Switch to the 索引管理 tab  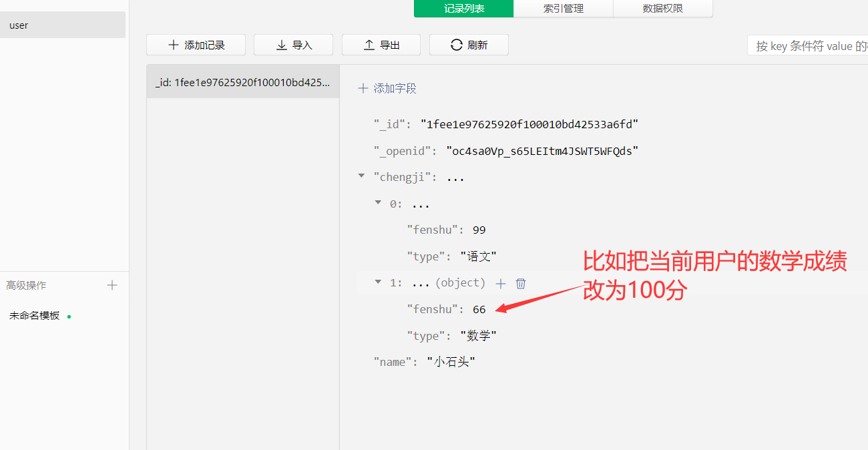563,9
